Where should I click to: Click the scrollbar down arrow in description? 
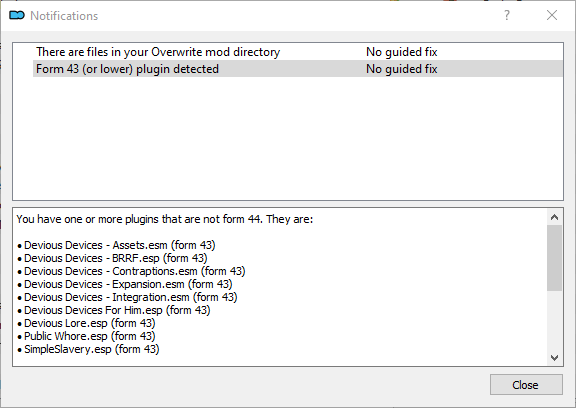tap(554, 357)
